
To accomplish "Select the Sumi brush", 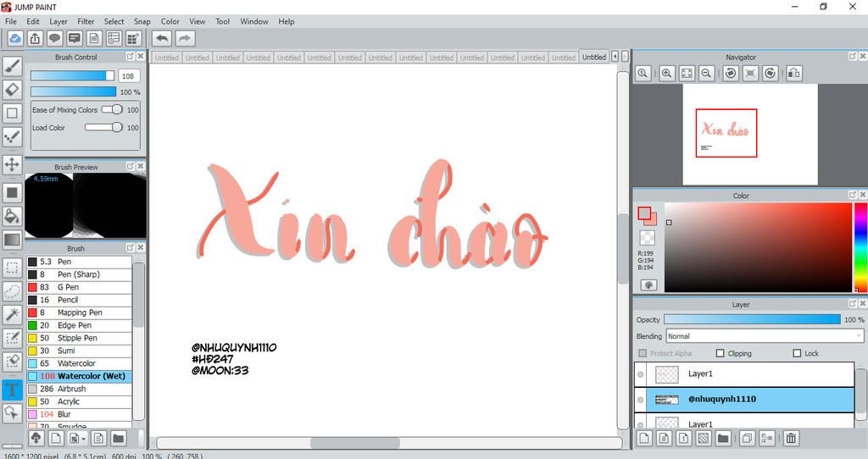I will (x=79, y=351).
